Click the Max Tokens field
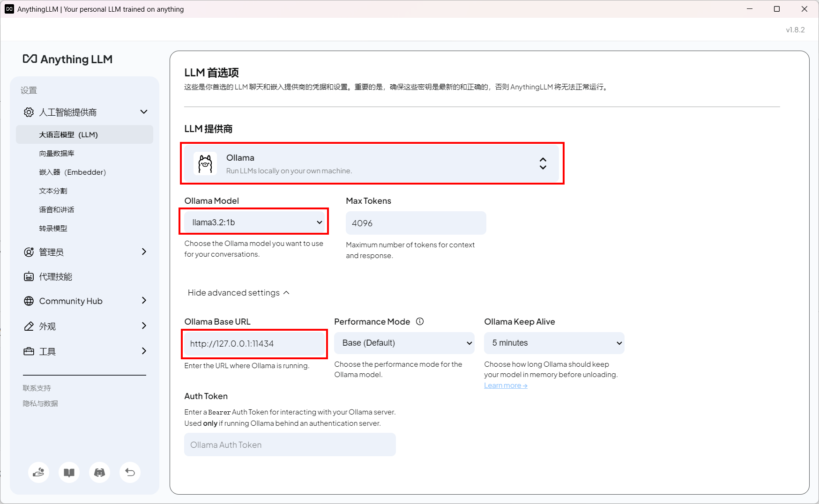The width and height of the screenshot is (819, 504). click(x=416, y=223)
